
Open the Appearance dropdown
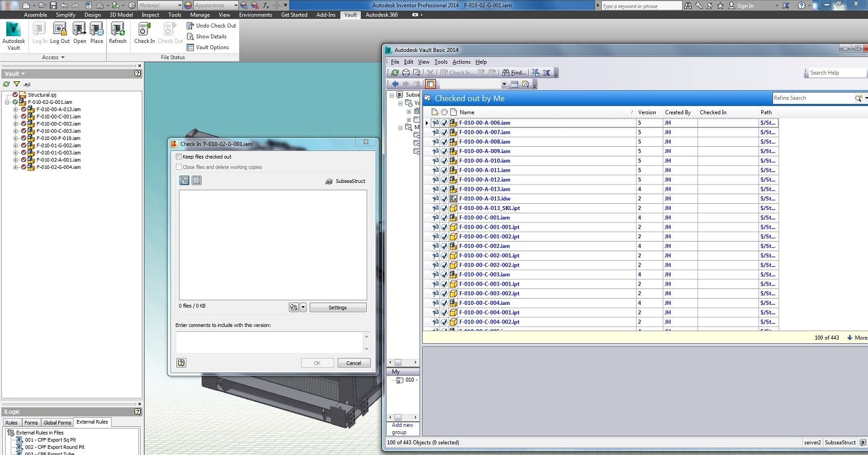pos(235,5)
